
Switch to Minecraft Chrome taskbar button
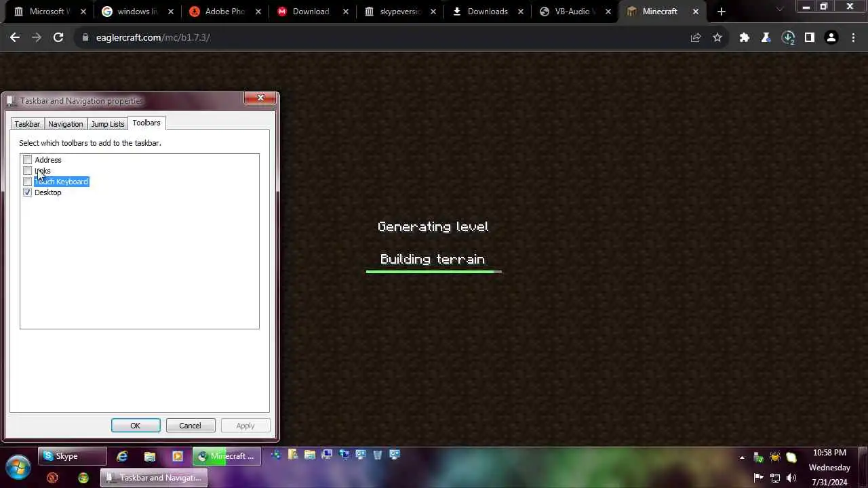pyautogui.click(x=226, y=456)
